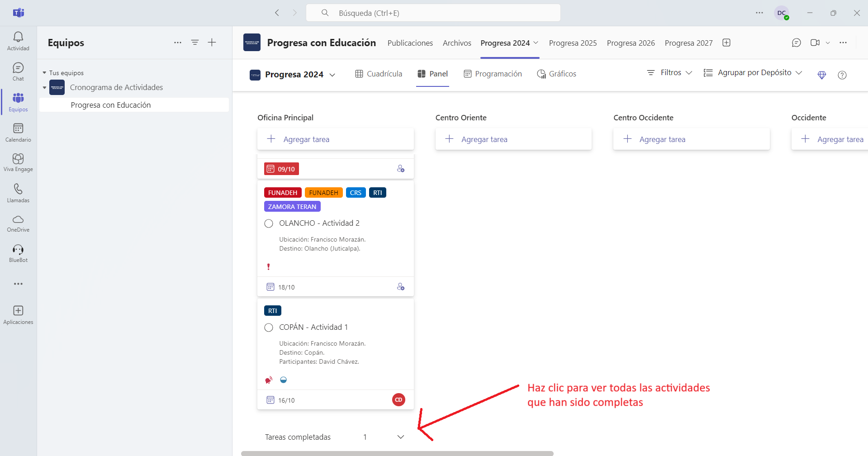868x456 pixels.
Task: Open Chat in the Teams sidebar
Action: (x=18, y=72)
